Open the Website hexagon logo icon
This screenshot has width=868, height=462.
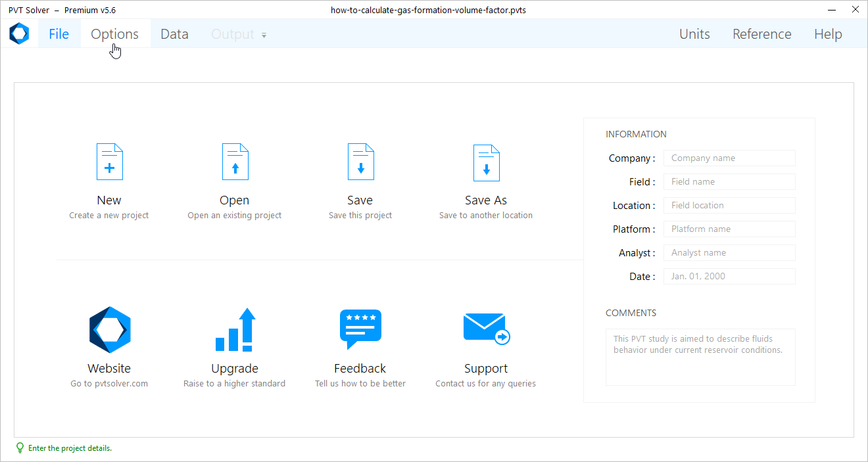[x=110, y=330]
